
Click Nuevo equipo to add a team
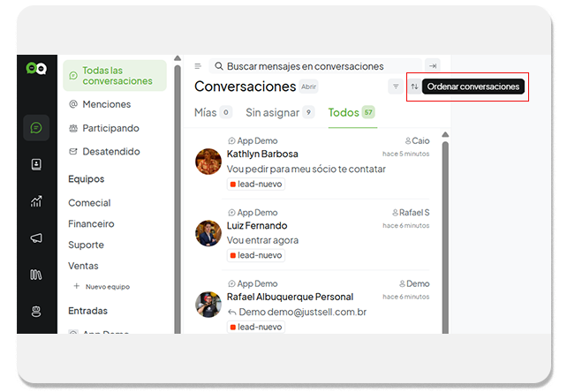point(106,287)
